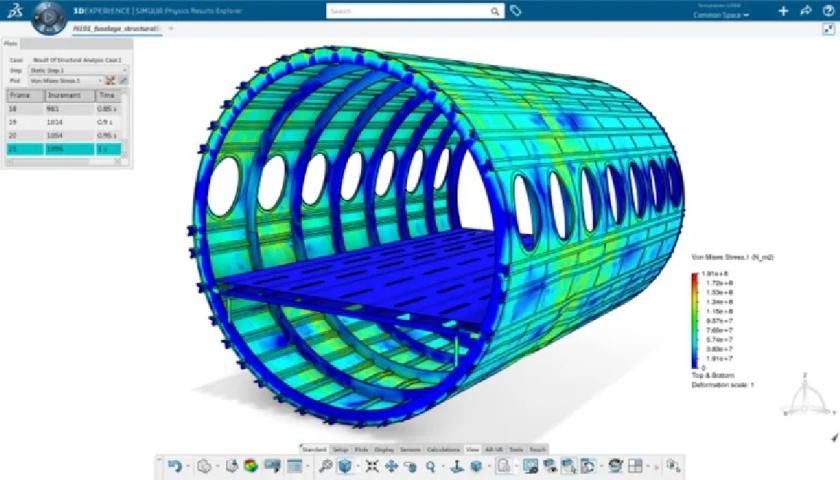Click the share arrow icon
Image resolution: width=840 pixels, height=480 pixels.
(806, 11)
